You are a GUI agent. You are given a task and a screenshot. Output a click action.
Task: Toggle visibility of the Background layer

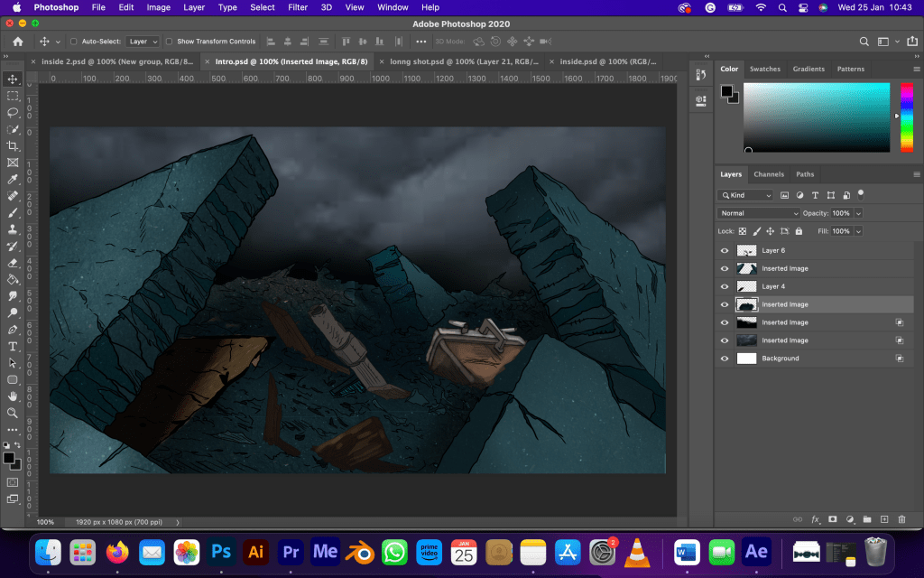(725, 359)
